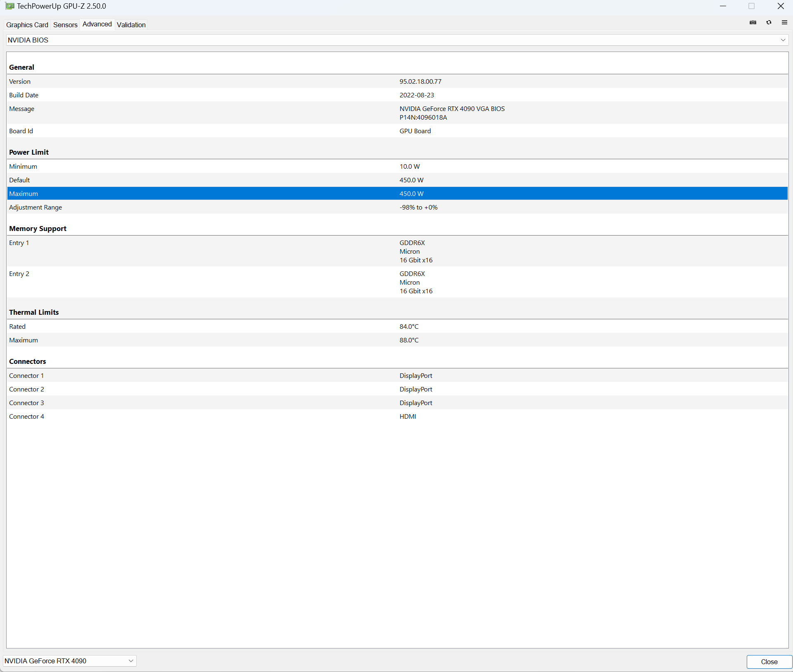Open the hamburger menu icon
This screenshot has width=793, height=672.
pos(784,23)
